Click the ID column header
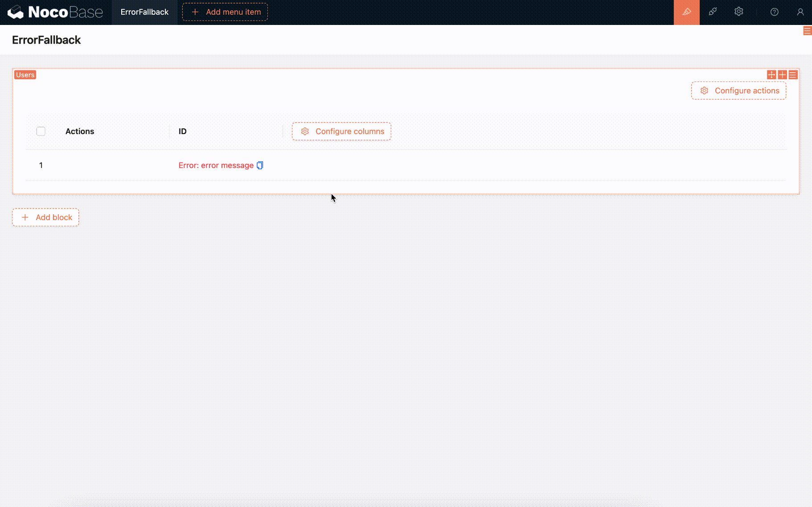Viewport: 812px width, 507px height. 183,131
